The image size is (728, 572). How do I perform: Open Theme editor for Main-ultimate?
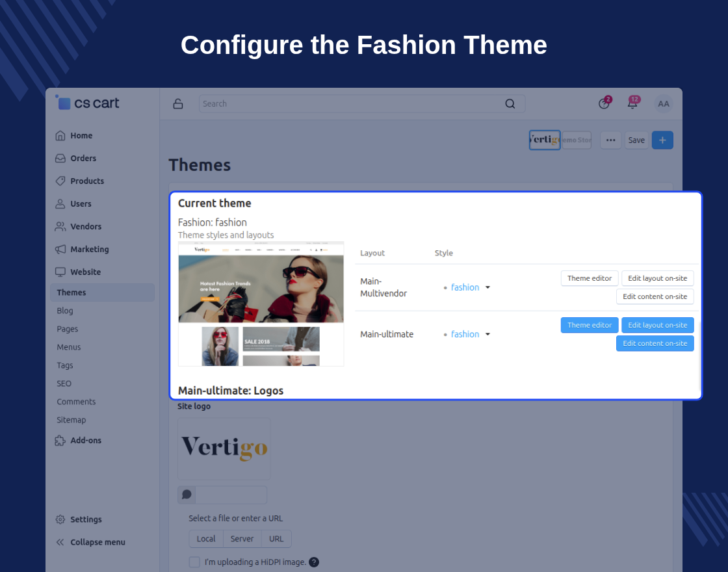pos(590,326)
